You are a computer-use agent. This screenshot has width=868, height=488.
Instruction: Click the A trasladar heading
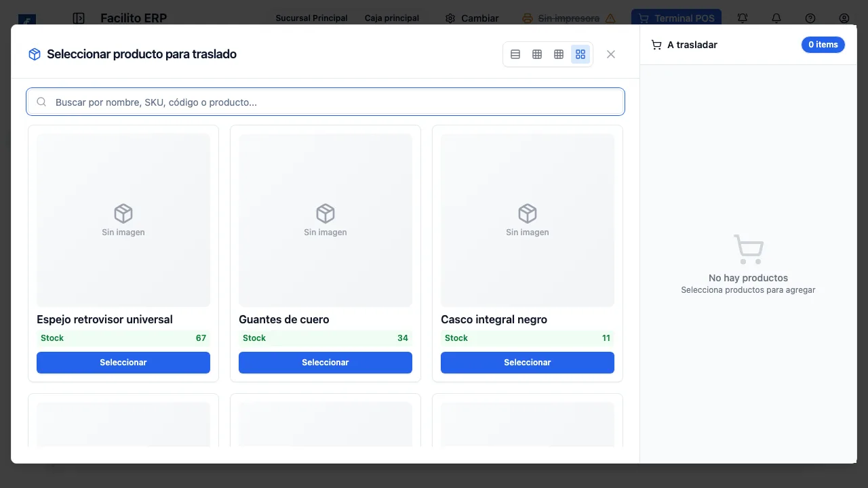[692, 45]
